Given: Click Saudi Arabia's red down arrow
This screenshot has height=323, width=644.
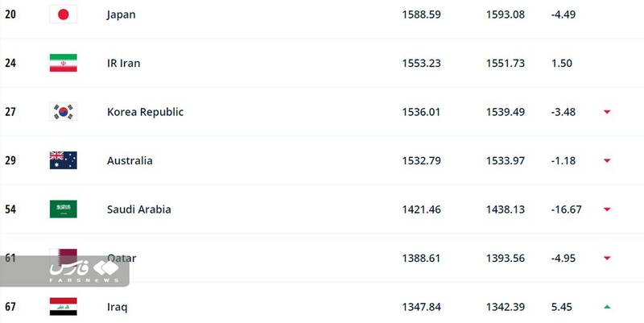Looking at the screenshot, I should (x=607, y=210).
